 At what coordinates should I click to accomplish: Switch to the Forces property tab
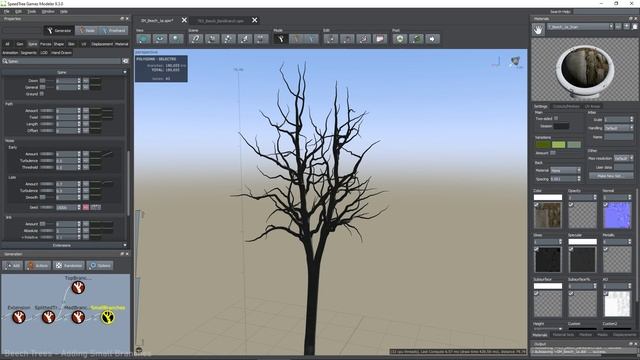click(x=45, y=44)
